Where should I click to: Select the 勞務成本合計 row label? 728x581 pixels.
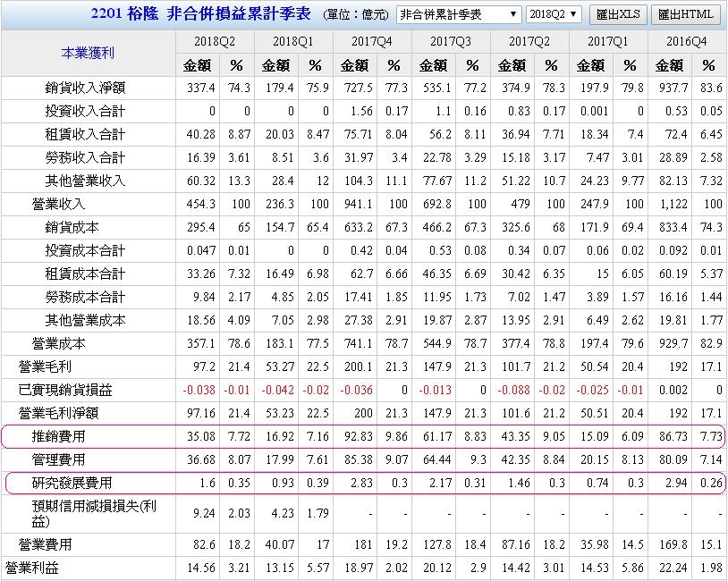point(85,297)
